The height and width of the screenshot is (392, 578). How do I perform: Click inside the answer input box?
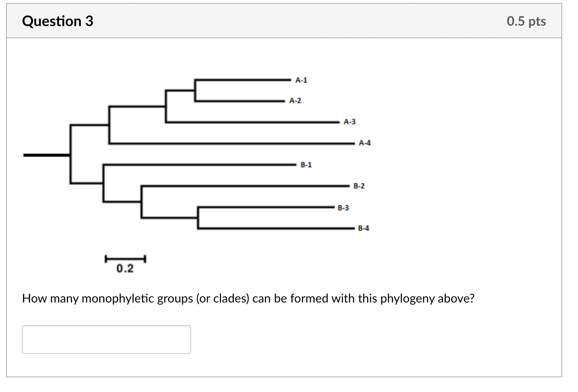(107, 339)
